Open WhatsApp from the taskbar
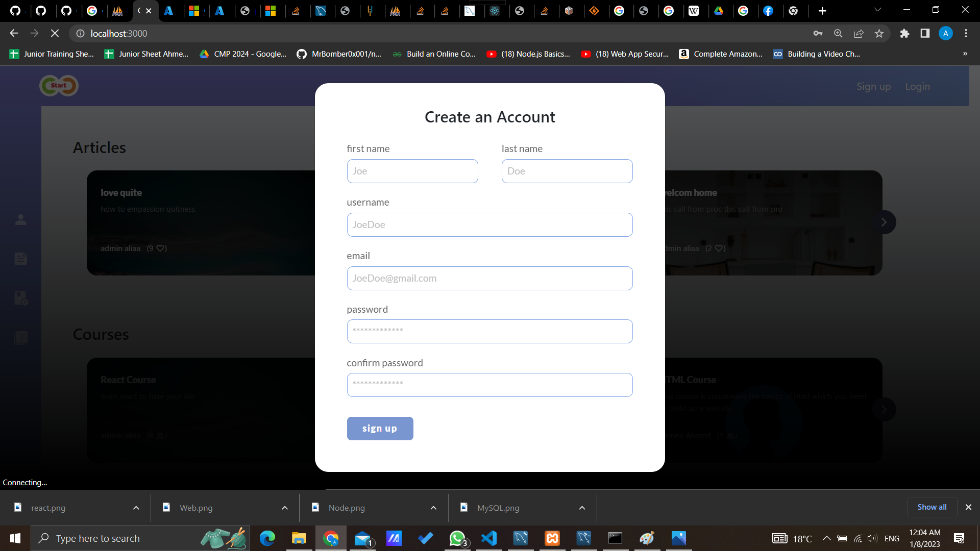The image size is (980, 551). (x=457, y=538)
